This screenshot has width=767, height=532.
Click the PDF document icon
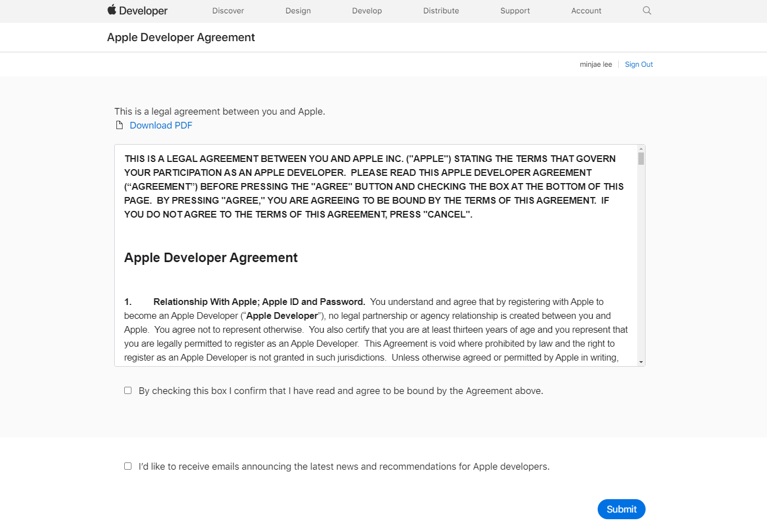coord(119,125)
